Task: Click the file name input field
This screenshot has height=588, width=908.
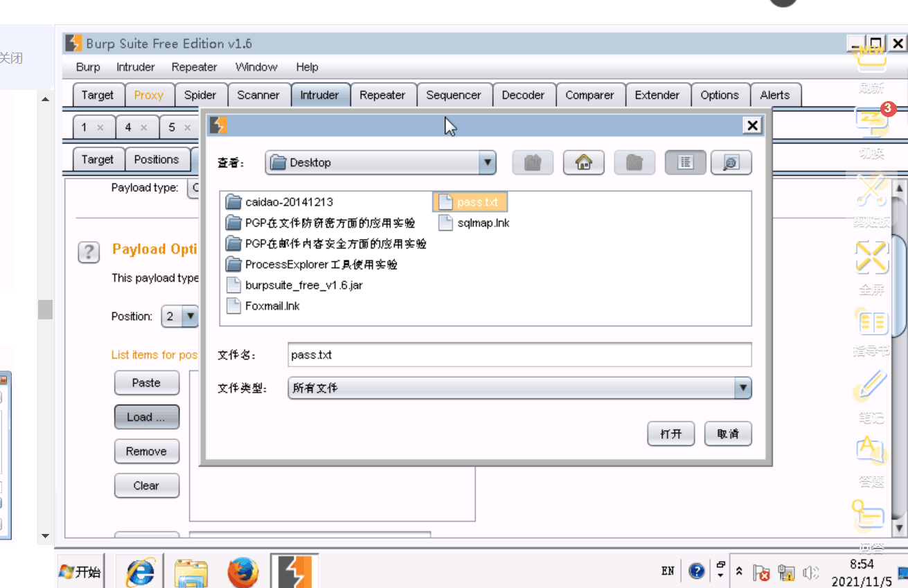Action: pos(519,355)
